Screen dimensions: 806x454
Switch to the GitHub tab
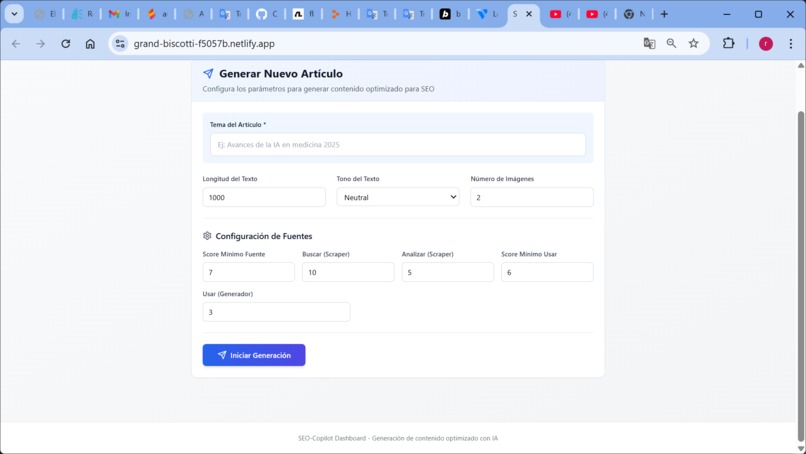tap(267, 14)
